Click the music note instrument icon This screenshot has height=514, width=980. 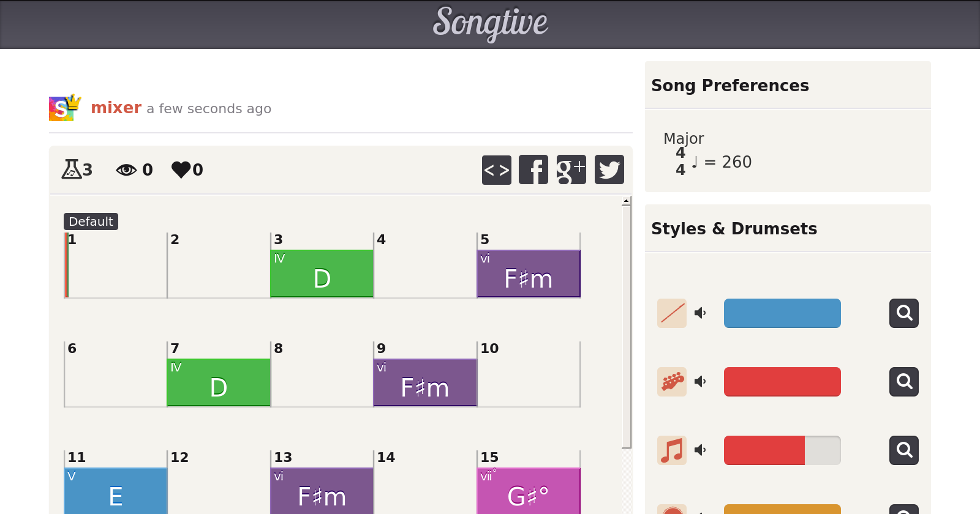(x=672, y=450)
